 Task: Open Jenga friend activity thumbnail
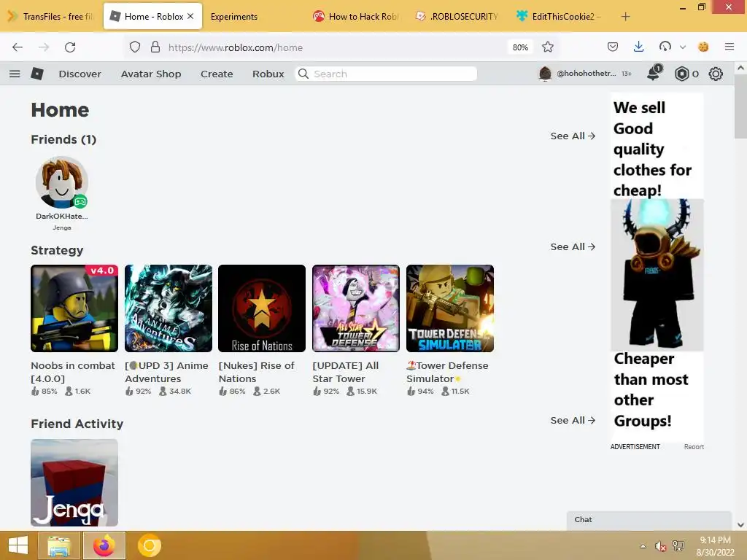point(74,483)
